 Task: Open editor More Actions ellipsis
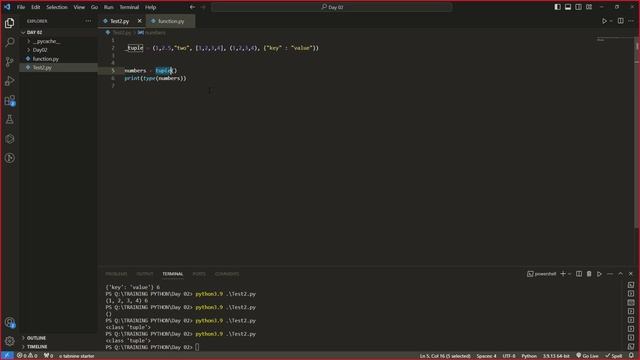point(631,21)
